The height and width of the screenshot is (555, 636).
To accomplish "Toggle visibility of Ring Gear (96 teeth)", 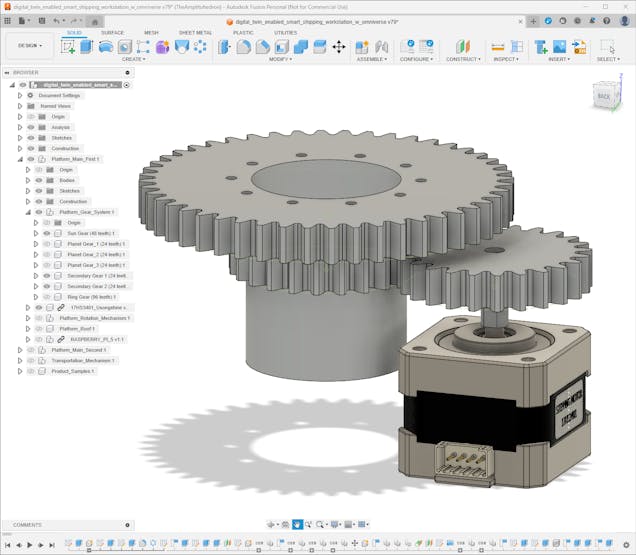I will [x=46, y=297].
